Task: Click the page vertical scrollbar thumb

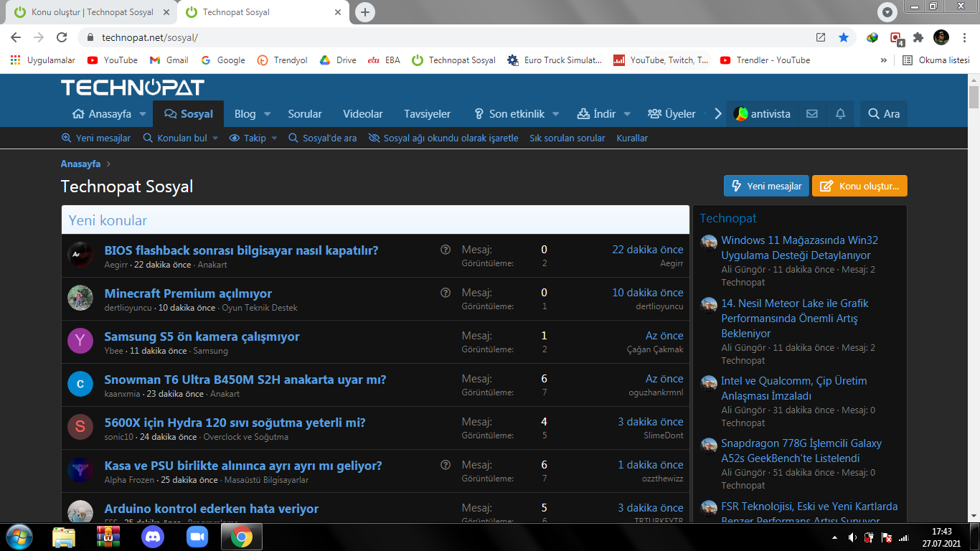Action: point(974,97)
